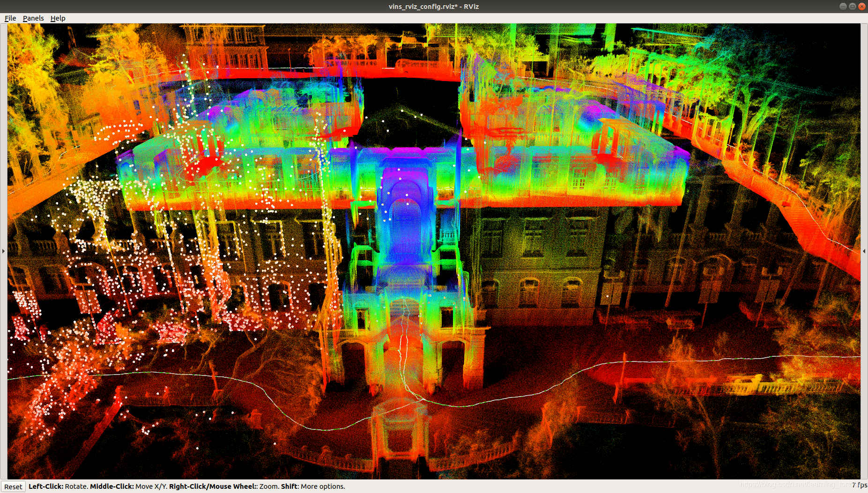Open the File menu

[x=10, y=18]
